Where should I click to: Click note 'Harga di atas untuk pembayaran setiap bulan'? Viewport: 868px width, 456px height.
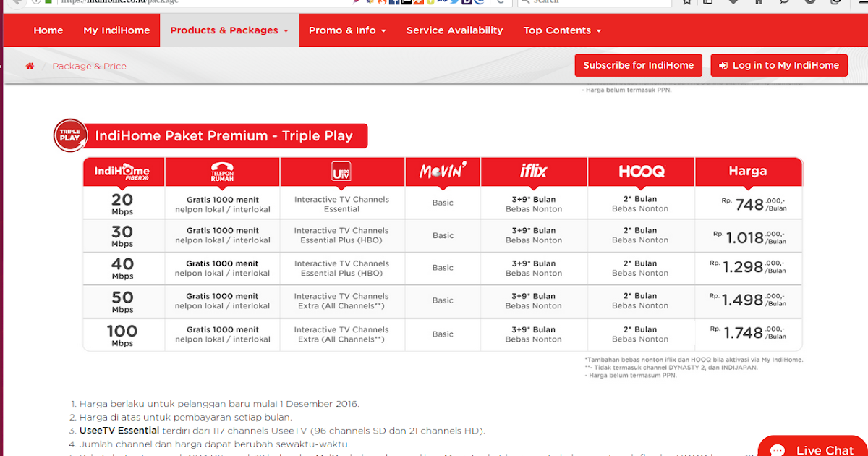(186, 417)
